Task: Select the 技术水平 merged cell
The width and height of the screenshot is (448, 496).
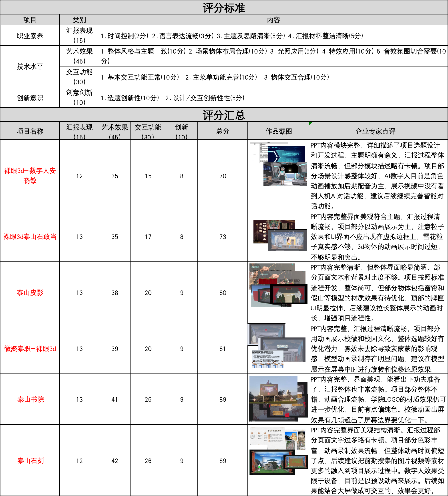Action: tap(30, 66)
